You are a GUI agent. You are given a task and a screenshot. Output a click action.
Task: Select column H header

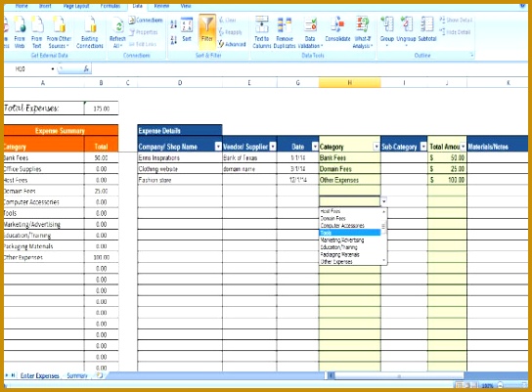349,83
